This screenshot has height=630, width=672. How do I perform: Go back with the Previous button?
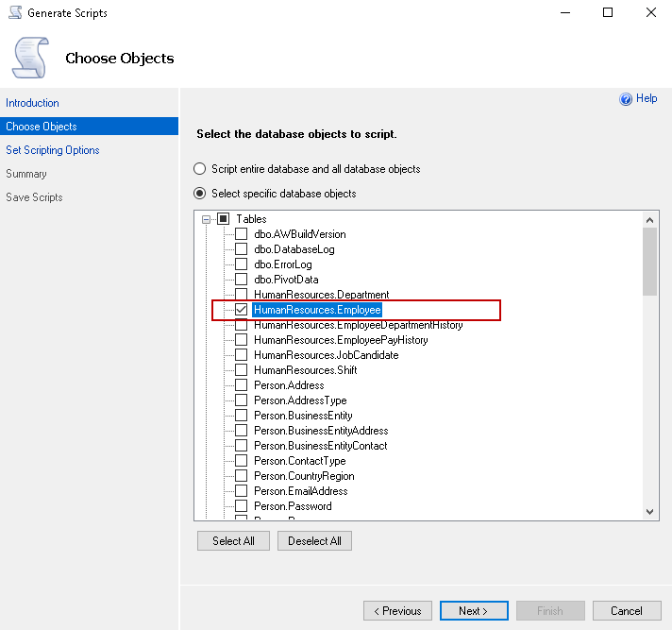point(397,611)
